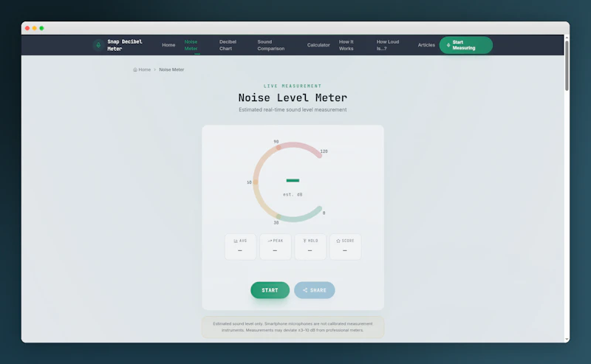Click the HOLD stat card
The image size is (591, 364).
pyautogui.click(x=310, y=247)
